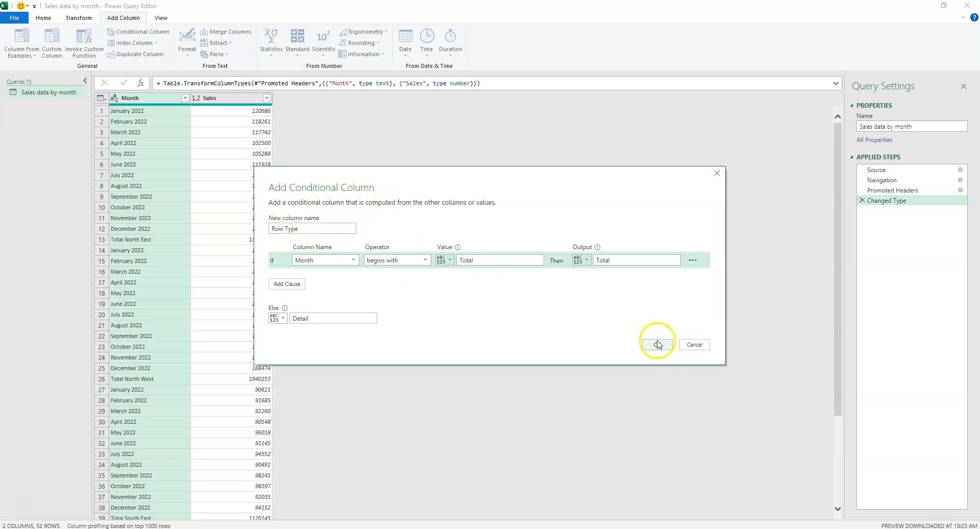This screenshot has width=980, height=529.
Task: Click Invoke Custom Function
Action: coord(84,43)
